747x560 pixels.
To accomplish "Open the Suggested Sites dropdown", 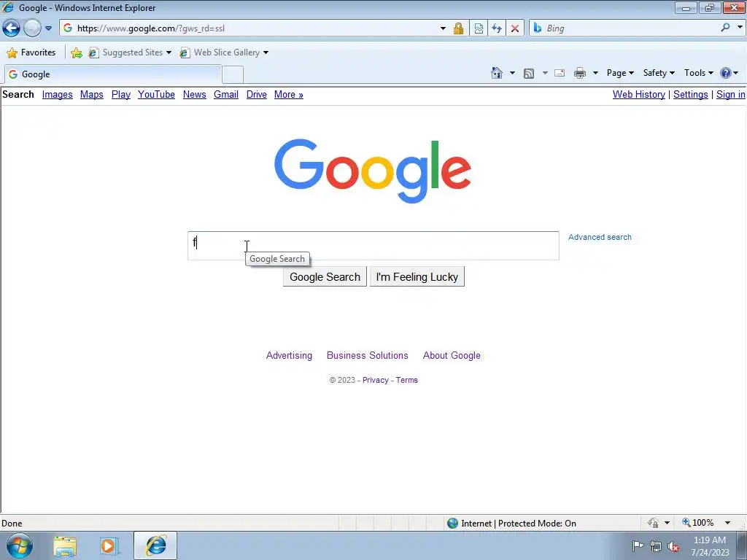I will [130, 52].
